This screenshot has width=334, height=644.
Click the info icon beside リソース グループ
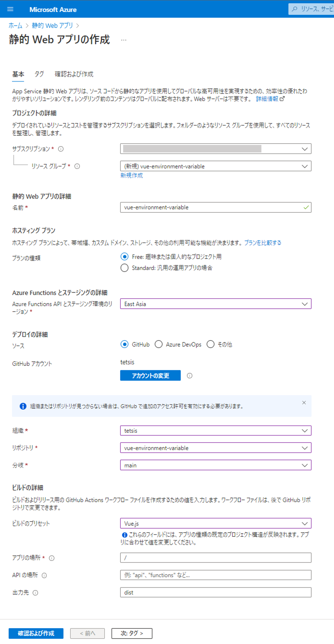point(77,166)
